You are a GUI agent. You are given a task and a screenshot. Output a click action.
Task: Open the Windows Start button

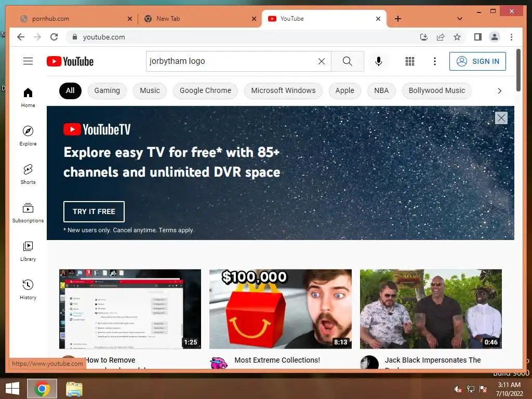click(x=12, y=389)
